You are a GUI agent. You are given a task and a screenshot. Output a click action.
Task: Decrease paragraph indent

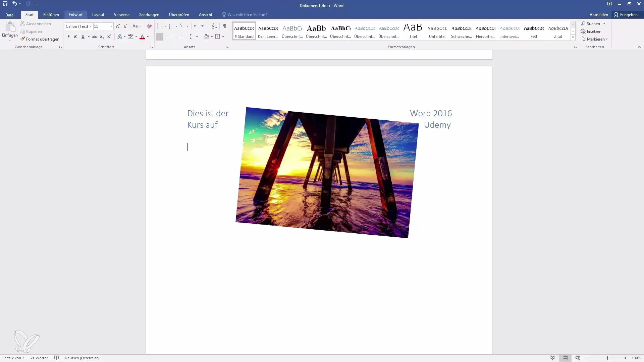coord(197,26)
